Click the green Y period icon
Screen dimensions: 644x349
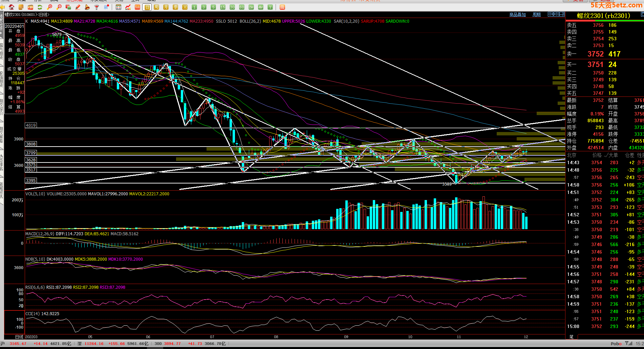270,7
